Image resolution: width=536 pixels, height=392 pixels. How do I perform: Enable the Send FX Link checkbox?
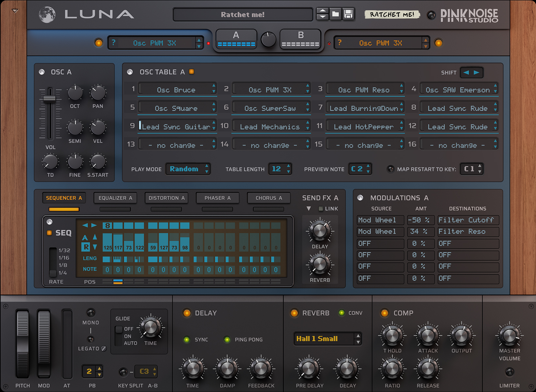coord(321,209)
